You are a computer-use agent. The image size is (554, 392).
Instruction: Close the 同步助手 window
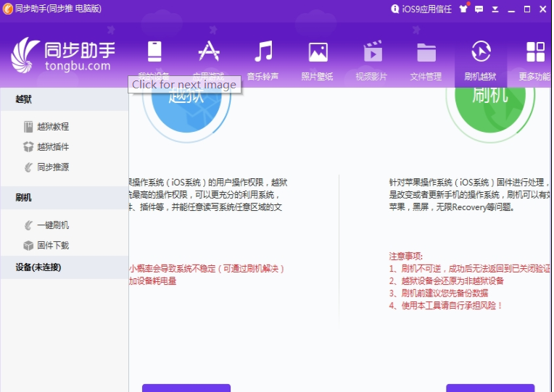543,9
